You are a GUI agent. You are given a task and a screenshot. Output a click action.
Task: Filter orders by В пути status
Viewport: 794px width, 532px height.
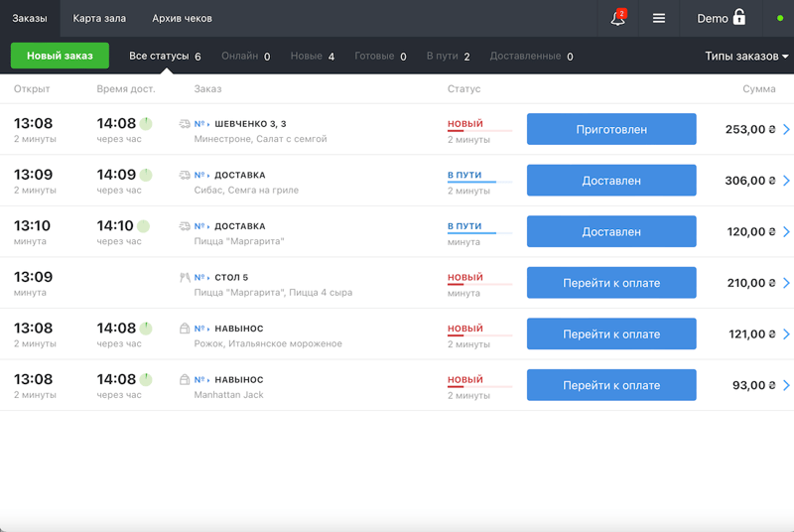tap(448, 57)
